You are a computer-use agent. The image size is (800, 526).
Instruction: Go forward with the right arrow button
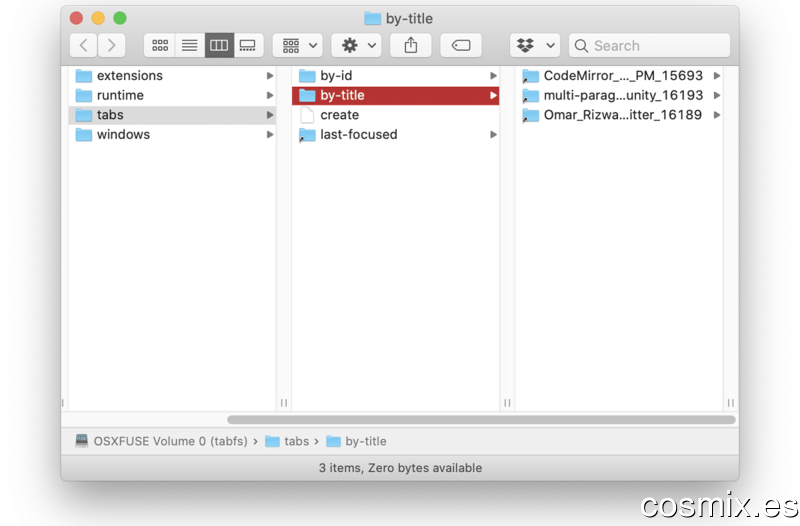tap(112, 45)
